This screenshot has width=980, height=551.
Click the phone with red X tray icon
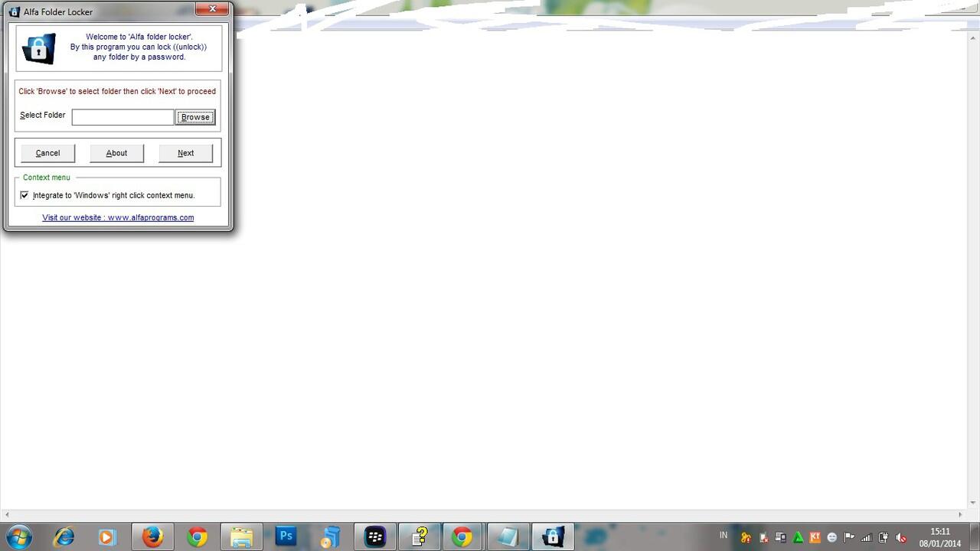[763, 537]
